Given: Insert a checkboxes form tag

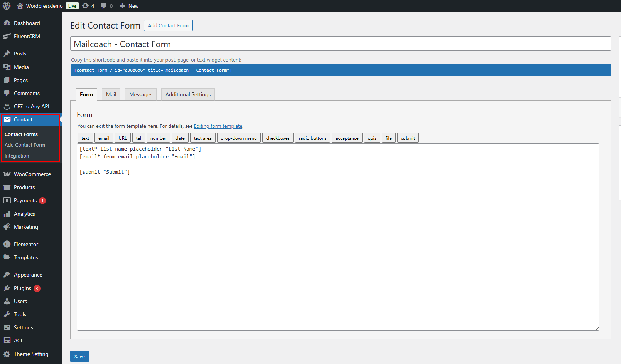Looking at the screenshot, I should tap(278, 138).
